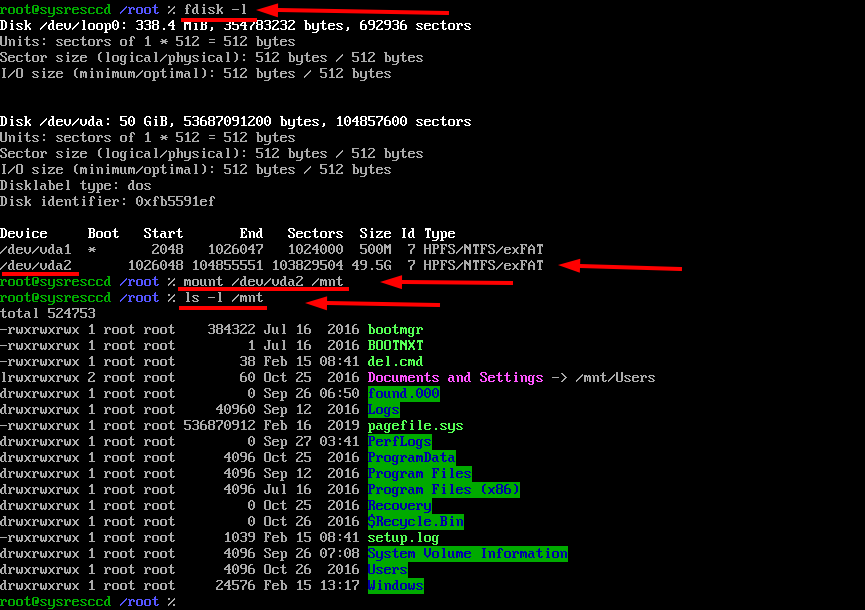This screenshot has height=610, width=865.
Task: Click the 'mount /dev/vda2 /mnt' command
Action: tap(263, 281)
